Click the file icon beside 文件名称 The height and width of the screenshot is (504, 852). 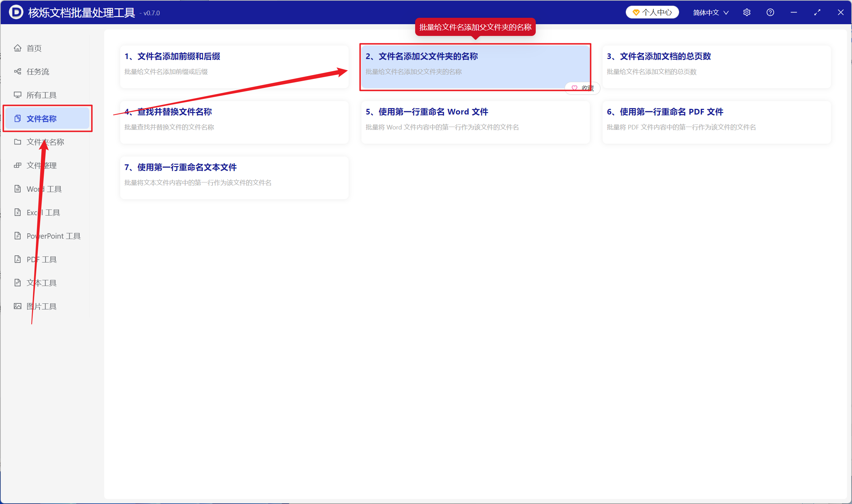(17, 118)
